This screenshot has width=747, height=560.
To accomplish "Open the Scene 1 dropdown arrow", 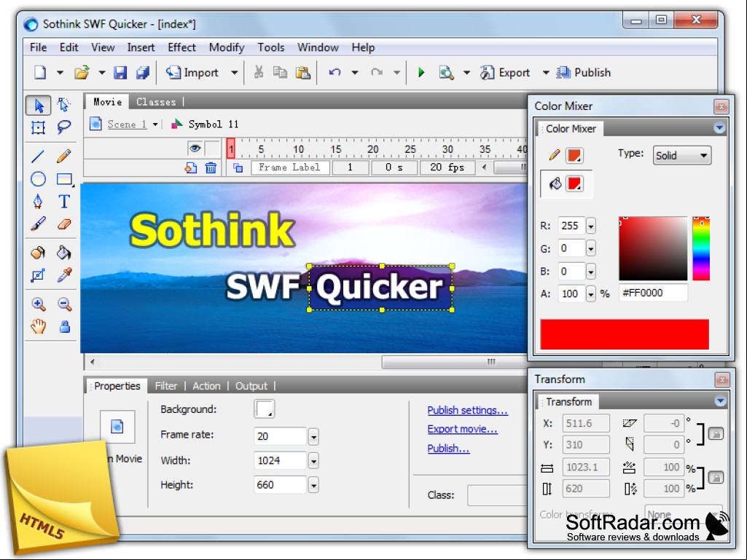I will [x=155, y=125].
